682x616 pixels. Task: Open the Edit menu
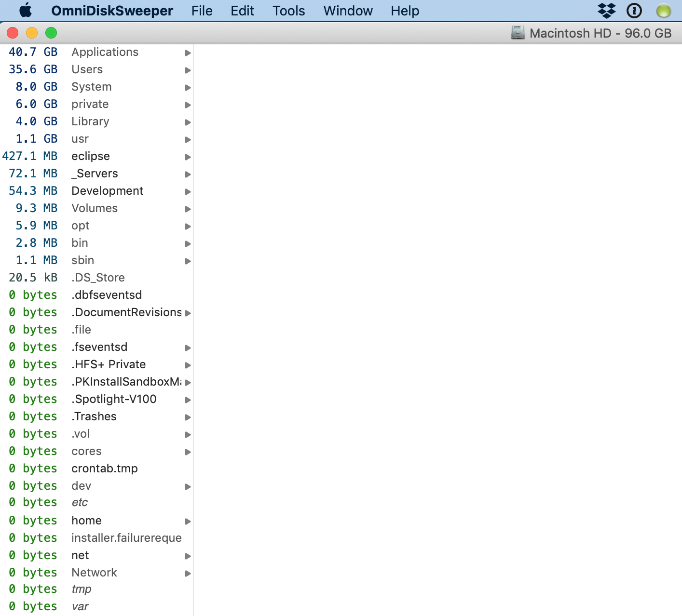(x=242, y=11)
